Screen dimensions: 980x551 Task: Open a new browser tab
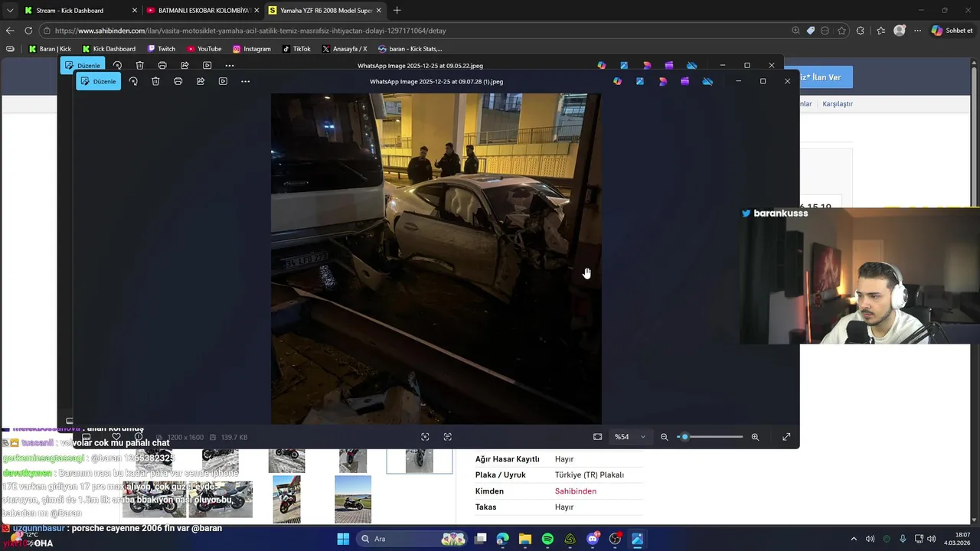coord(397,11)
